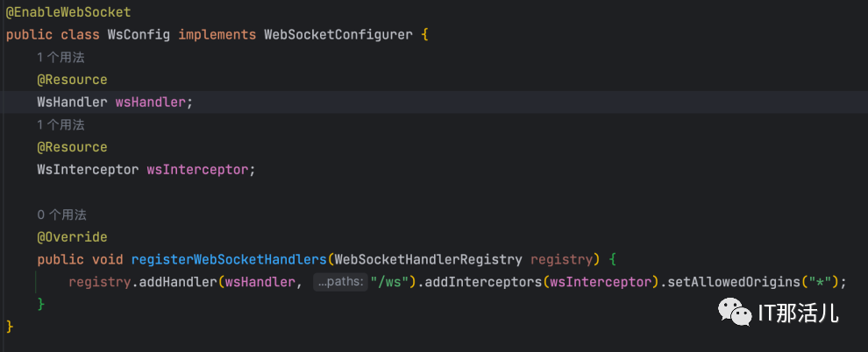Click the implements keyword

[217, 35]
